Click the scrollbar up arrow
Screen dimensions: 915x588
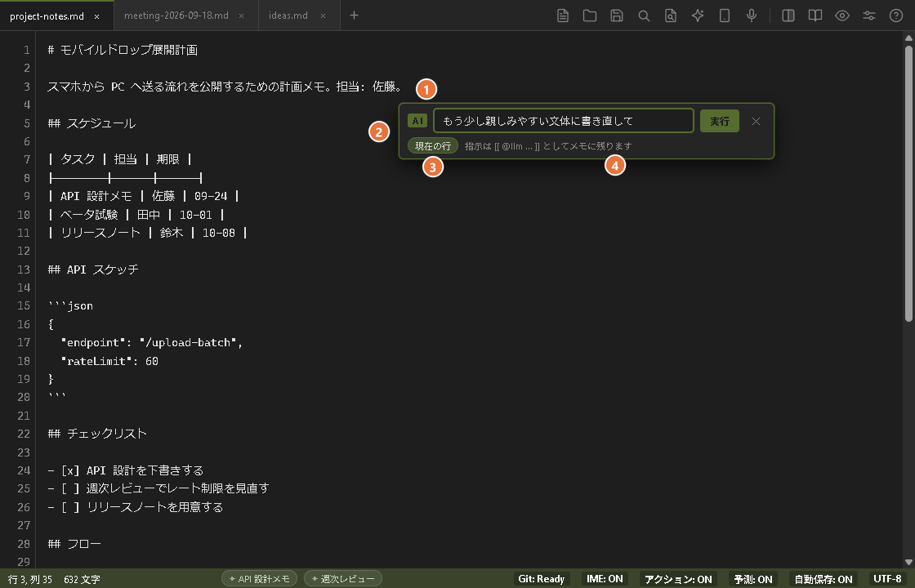point(908,38)
